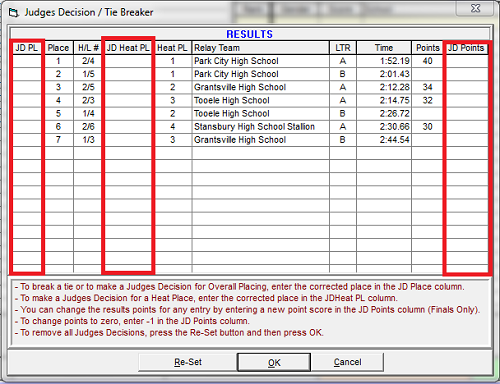Click the Points column header
This screenshot has width=500, height=384.
tap(428, 48)
